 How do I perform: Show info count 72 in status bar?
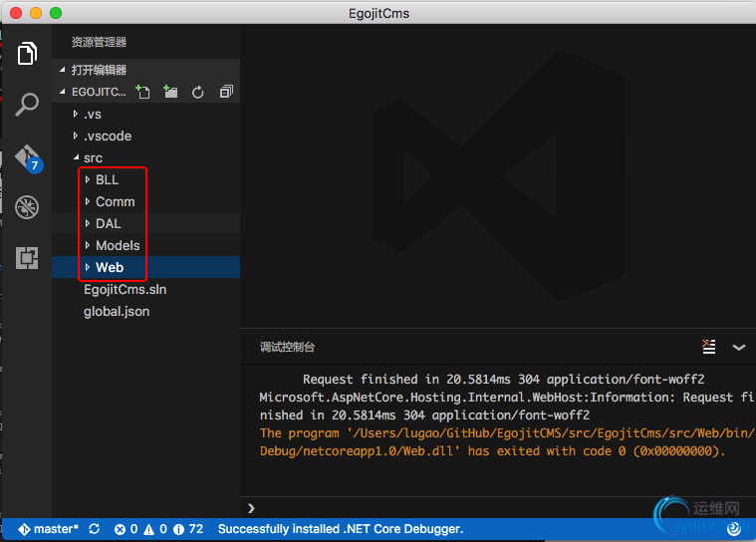tap(188, 529)
